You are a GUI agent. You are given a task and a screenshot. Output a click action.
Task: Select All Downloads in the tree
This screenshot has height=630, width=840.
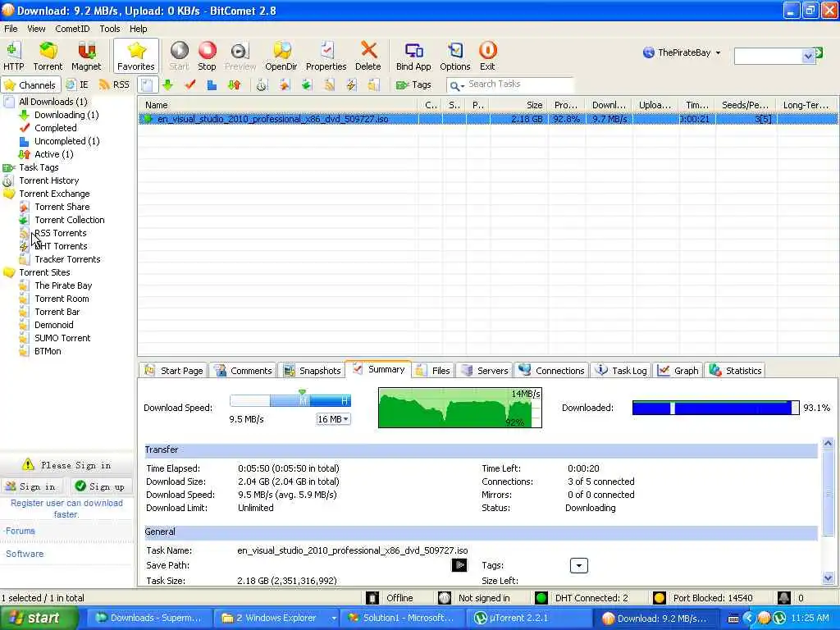(x=52, y=101)
